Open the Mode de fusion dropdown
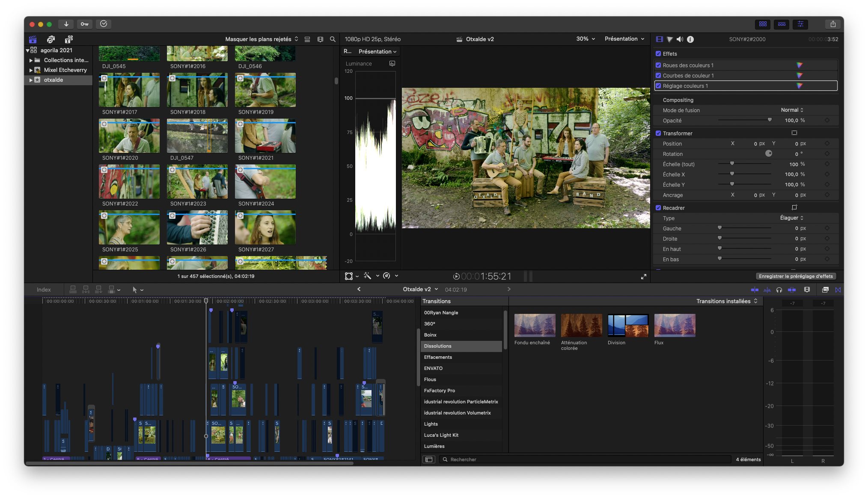The width and height of the screenshot is (868, 498). point(792,110)
